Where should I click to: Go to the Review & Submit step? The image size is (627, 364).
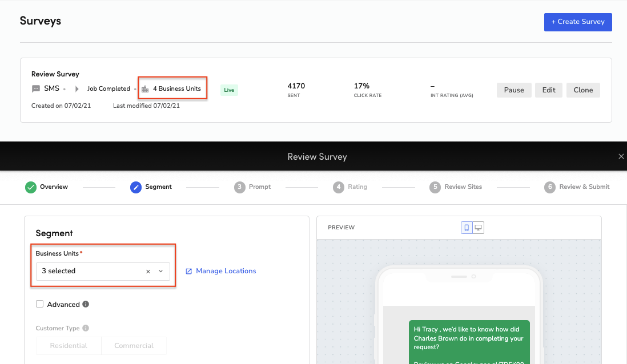coord(584,187)
